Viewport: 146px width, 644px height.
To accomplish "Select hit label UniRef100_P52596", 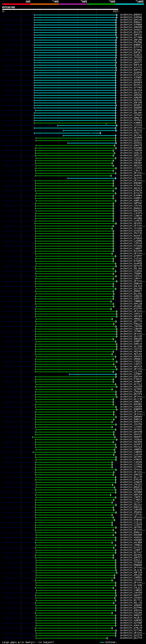I will (x=131, y=42).
